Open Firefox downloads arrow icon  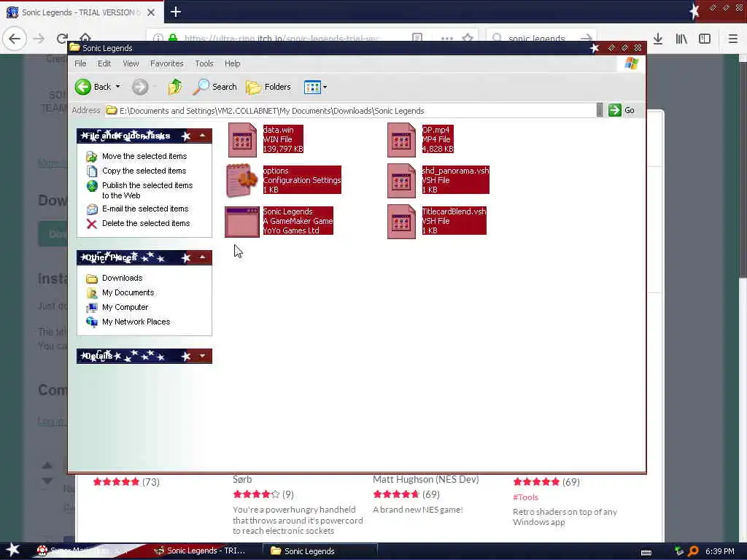click(658, 39)
